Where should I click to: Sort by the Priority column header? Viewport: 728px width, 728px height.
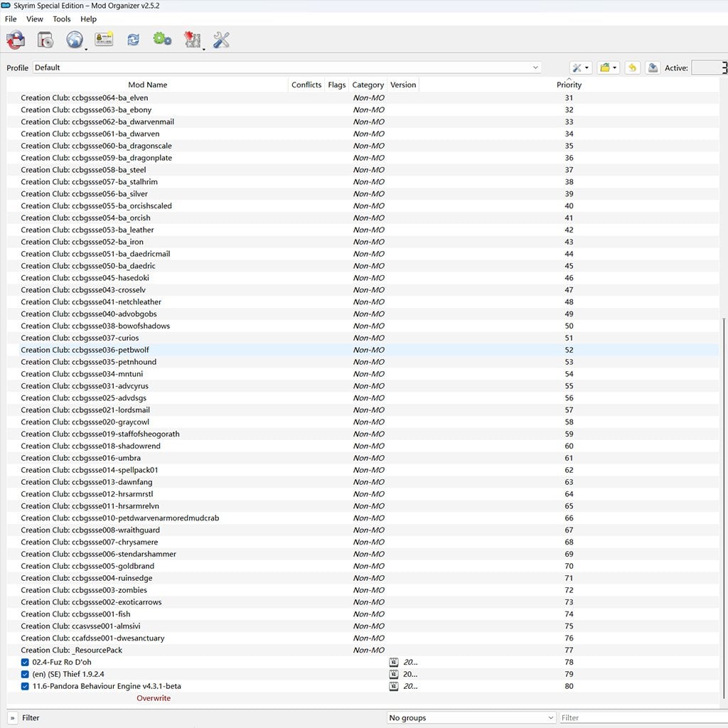(569, 85)
